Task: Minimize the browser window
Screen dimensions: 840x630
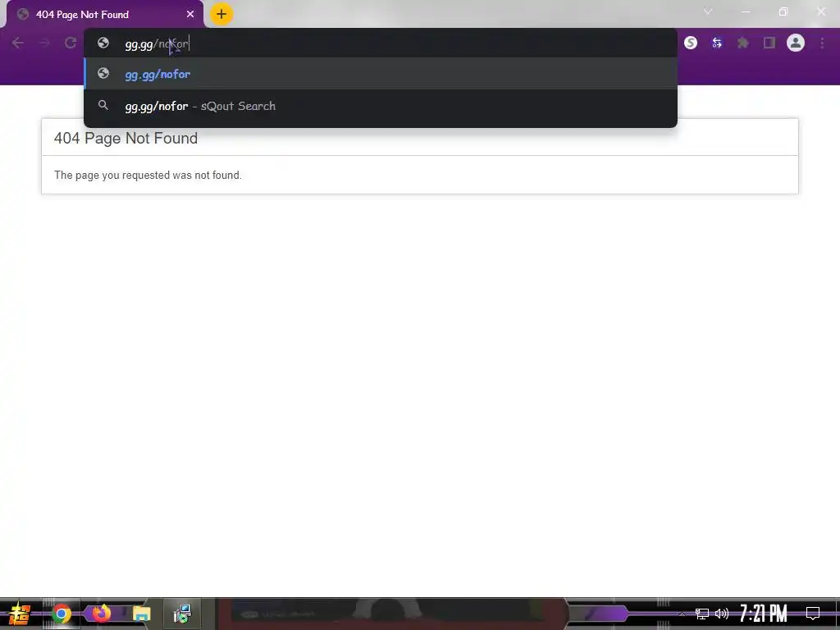Action: click(745, 11)
